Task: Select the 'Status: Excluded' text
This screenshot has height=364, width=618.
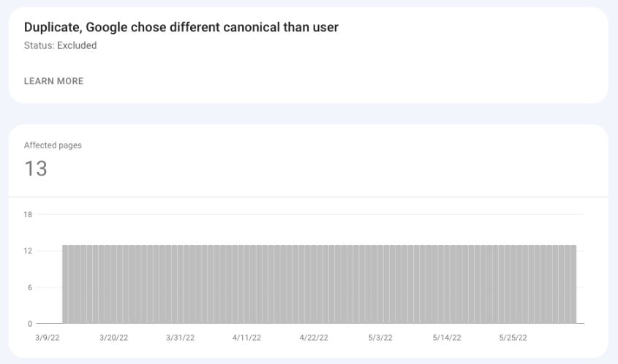Action: tap(60, 45)
